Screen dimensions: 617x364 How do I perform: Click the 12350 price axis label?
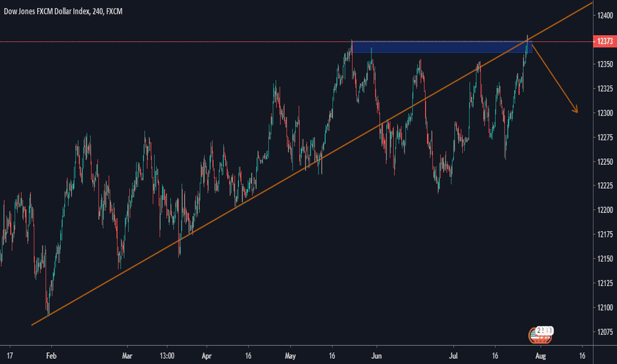605,64
